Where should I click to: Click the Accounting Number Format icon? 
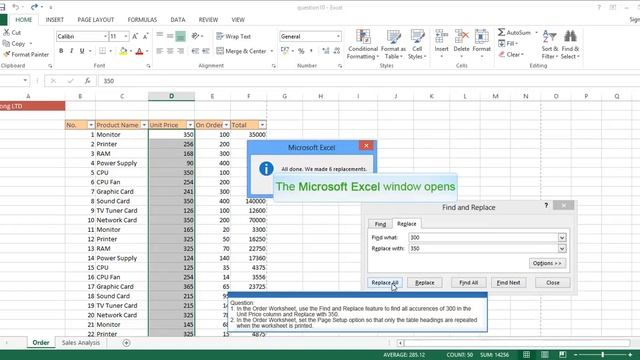click(x=285, y=51)
